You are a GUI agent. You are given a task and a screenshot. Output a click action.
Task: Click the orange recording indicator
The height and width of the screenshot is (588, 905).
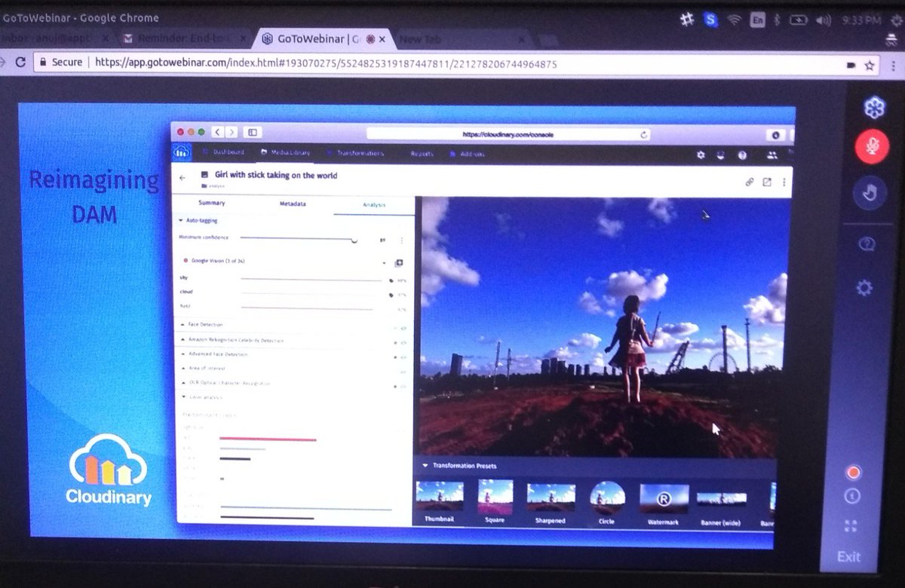(x=853, y=473)
